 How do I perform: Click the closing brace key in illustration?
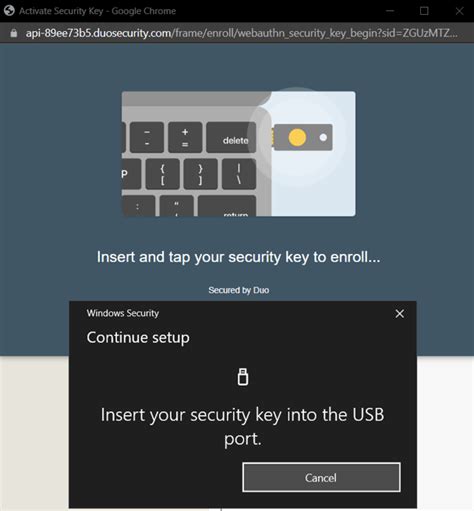[200, 174]
